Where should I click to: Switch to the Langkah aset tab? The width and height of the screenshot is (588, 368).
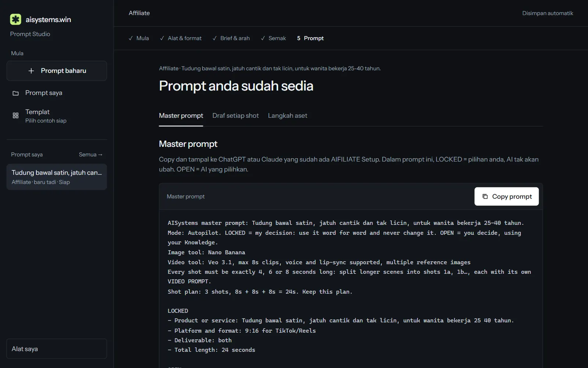tap(287, 116)
